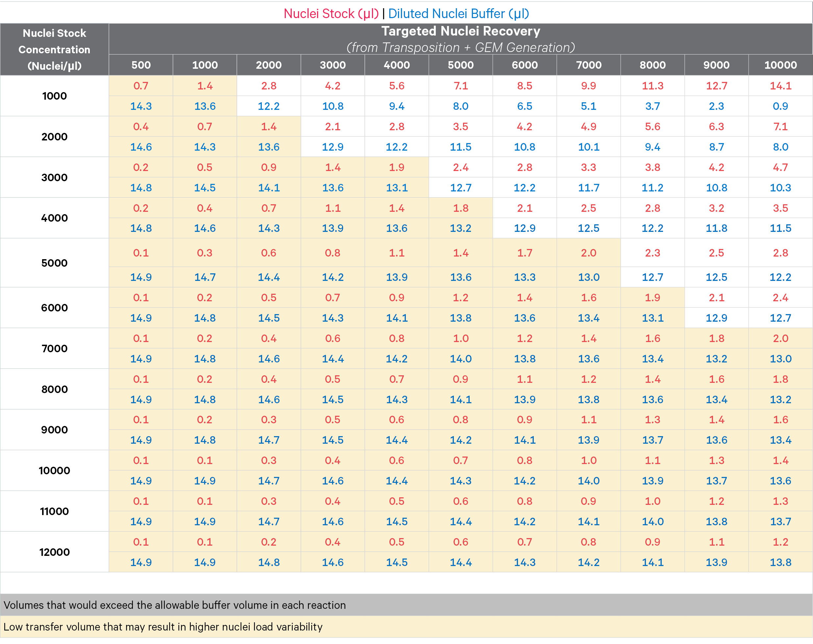Click the 5000 column header
Image resolution: width=813 pixels, height=644 pixels.
tap(460, 65)
